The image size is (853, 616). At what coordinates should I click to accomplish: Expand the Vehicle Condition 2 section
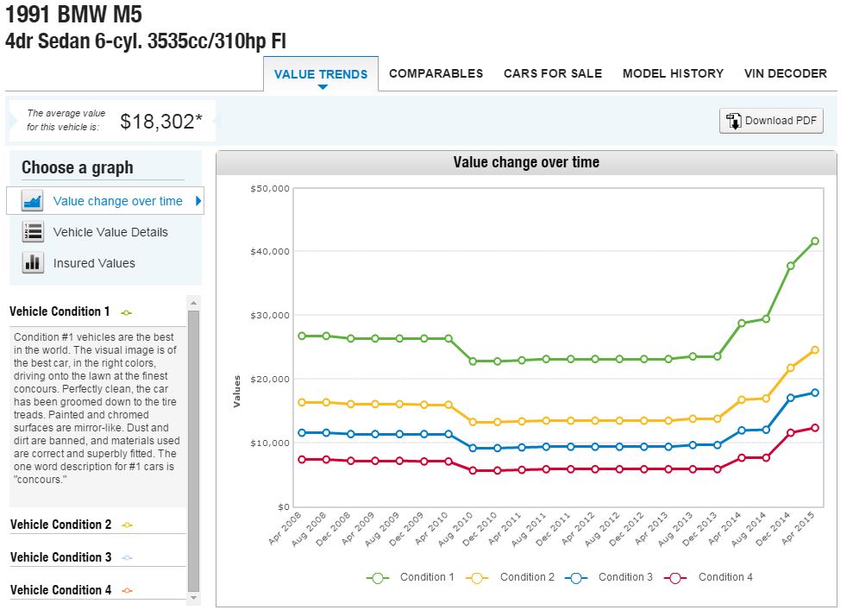[61, 525]
